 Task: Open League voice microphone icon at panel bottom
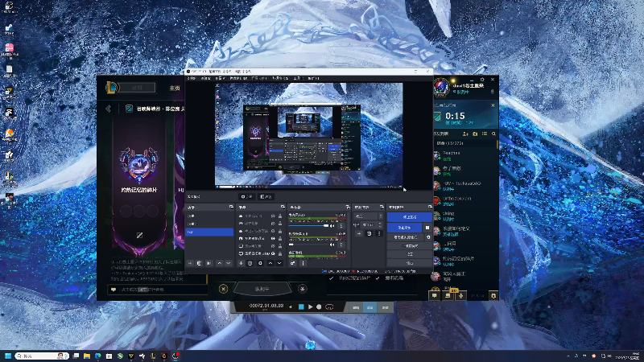(460, 295)
